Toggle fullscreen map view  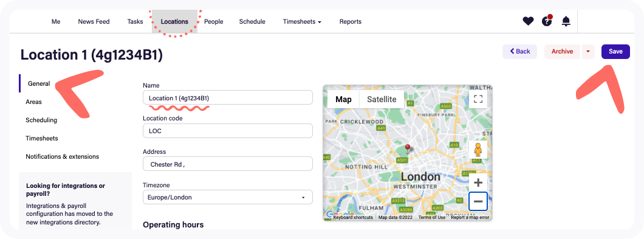(478, 99)
